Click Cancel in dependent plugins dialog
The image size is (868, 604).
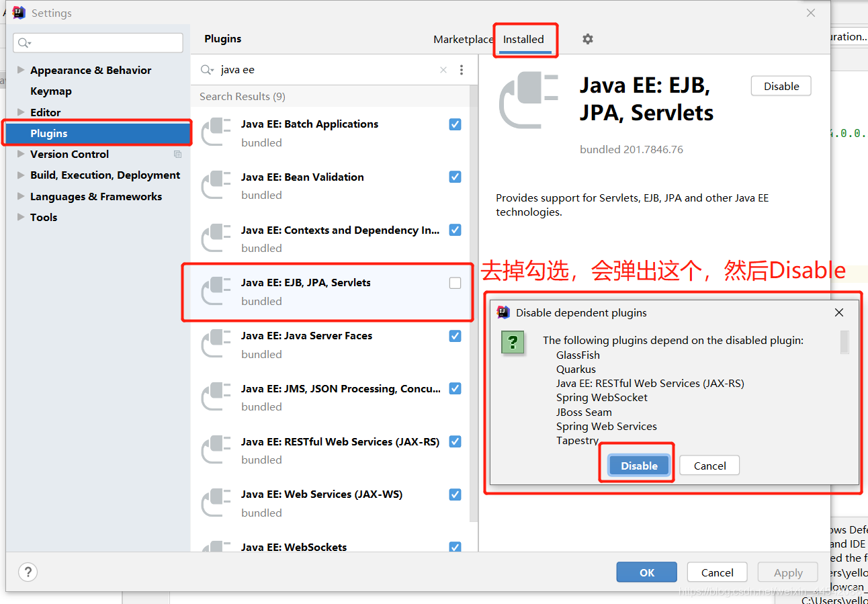coord(709,466)
